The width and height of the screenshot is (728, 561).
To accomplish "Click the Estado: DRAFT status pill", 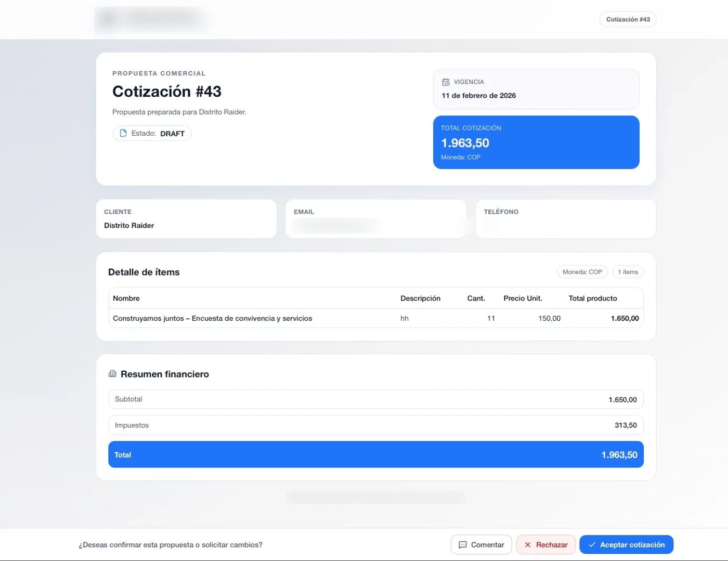I will click(x=152, y=134).
